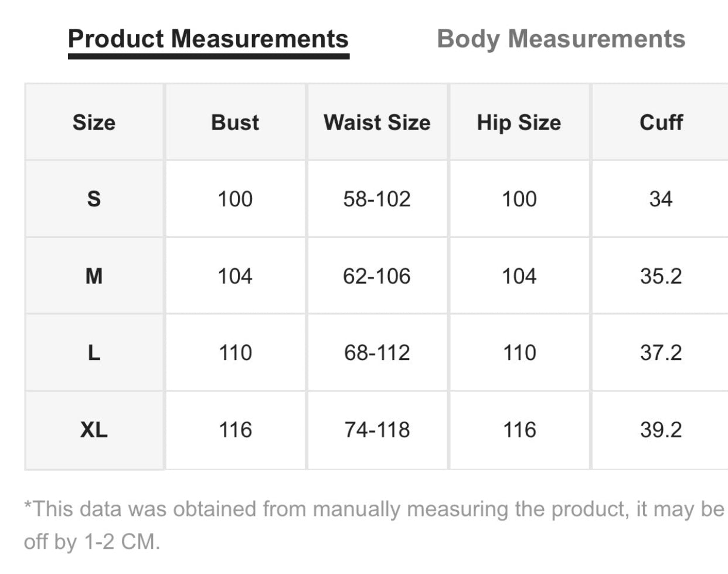Select the 62-106 waist size cell
Screen dimensions: 728x574
coord(377,276)
